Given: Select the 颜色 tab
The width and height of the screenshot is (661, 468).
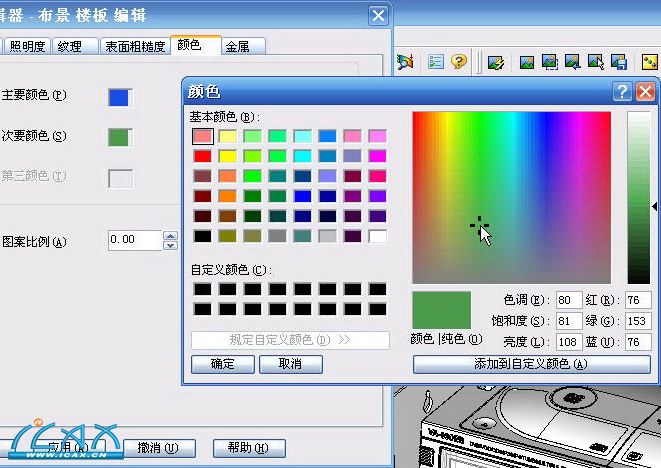Looking at the screenshot, I should click(195, 45).
